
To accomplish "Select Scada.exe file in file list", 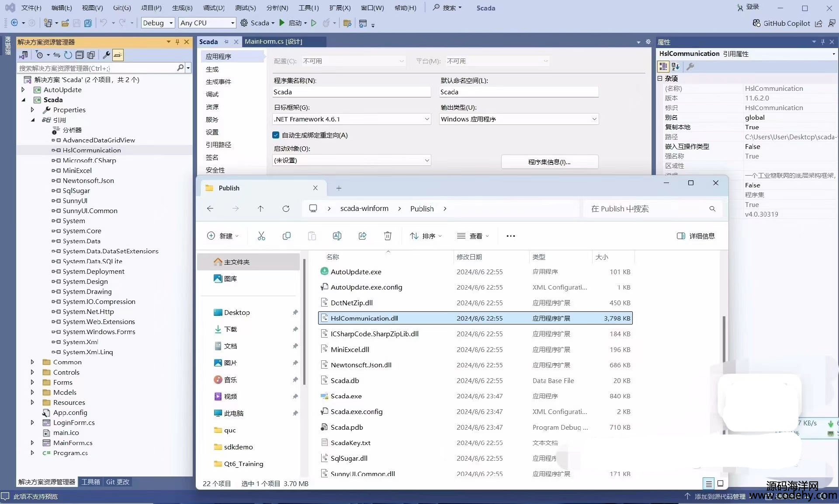I will tap(475, 396).
